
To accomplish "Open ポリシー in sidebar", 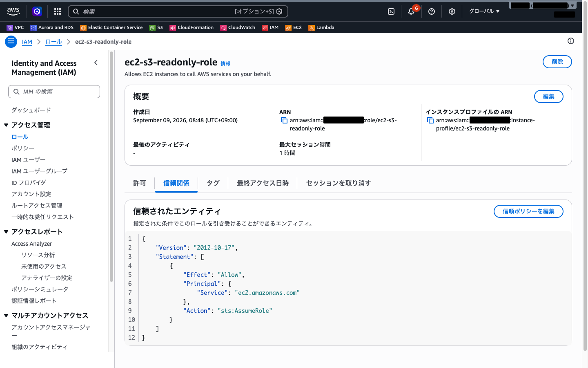I will pos(23,148).
